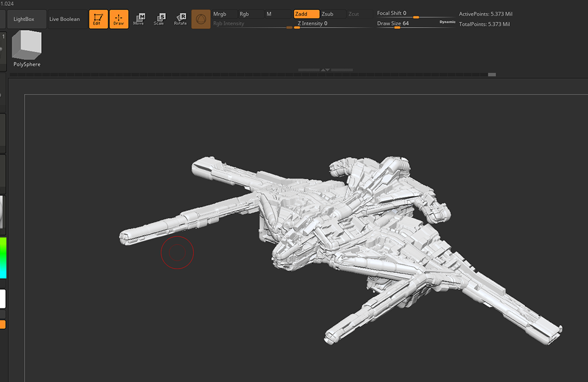Adjust the Rgb Intensity slider
Viewport: 588px width, 382px height.
(252, 24)
